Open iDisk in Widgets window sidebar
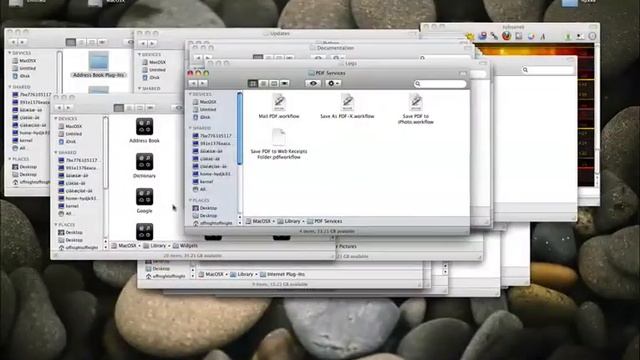Screen dimensions: 640x360 (x=67, y=142)
